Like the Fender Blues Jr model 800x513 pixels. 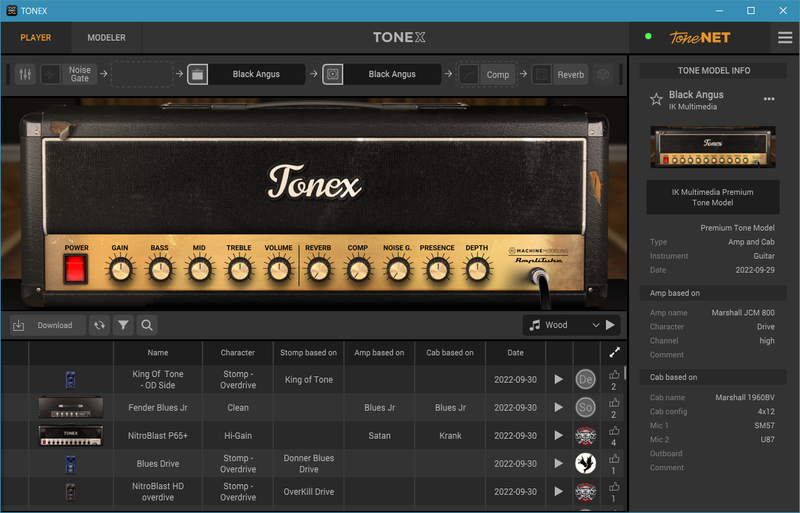[x=614, y=403]
